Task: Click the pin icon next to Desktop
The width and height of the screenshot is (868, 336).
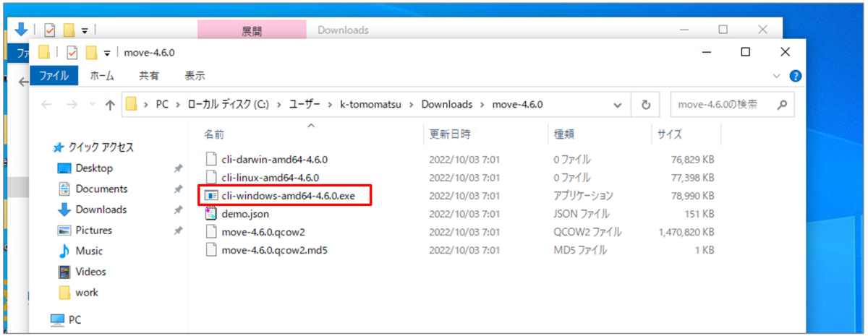Action: tap(178, 168)
